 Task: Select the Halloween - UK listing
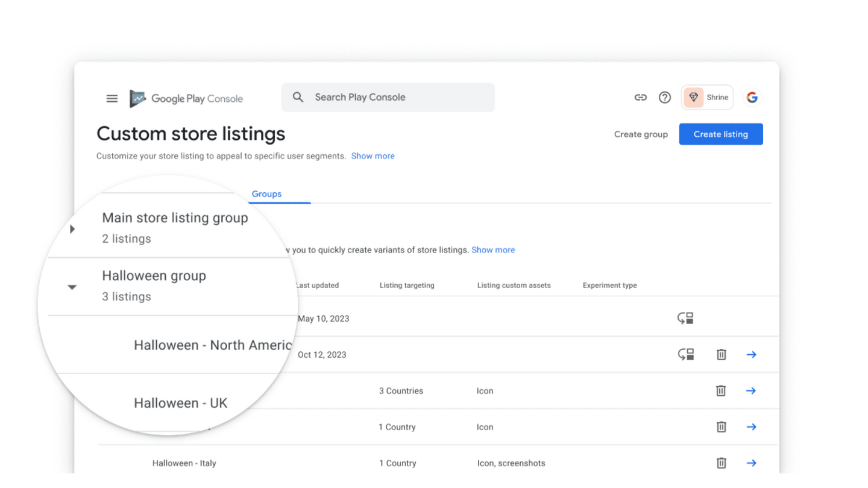tap(180, 403)
